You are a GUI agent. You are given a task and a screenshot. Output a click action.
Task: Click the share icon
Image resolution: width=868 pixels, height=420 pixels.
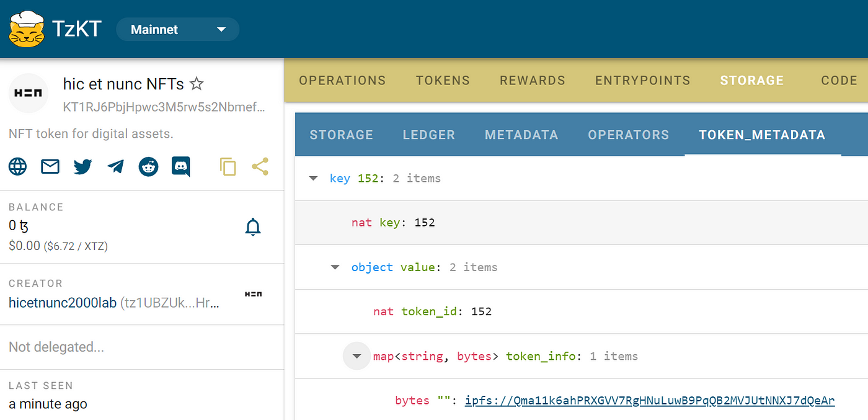260,166
